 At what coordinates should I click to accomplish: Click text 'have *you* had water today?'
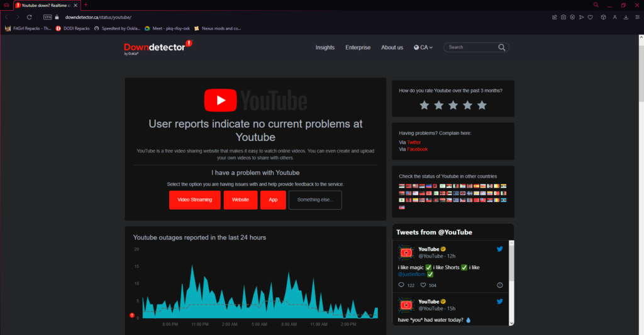click(430, 320)
